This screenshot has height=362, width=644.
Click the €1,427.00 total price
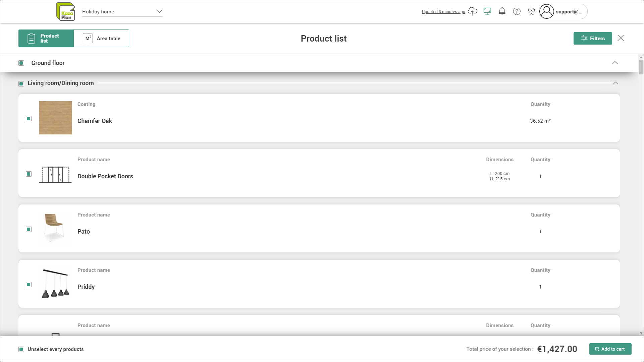tap(557, 349)
